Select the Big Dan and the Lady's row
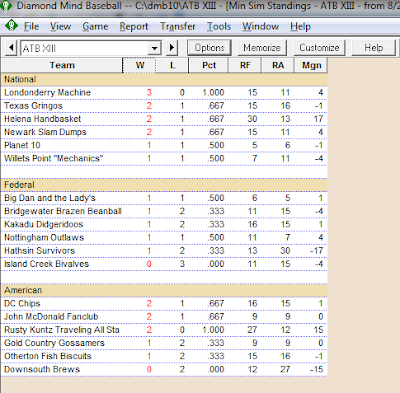400x393 pixels. [x=164, y=198]
